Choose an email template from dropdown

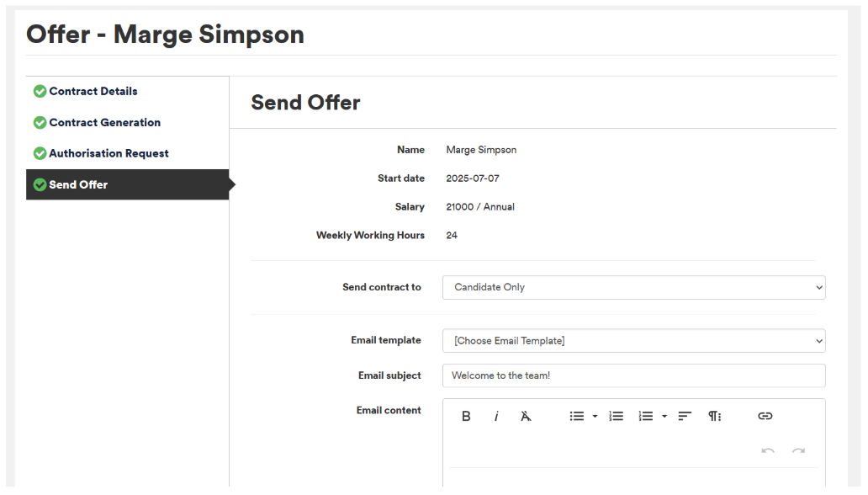634,341
